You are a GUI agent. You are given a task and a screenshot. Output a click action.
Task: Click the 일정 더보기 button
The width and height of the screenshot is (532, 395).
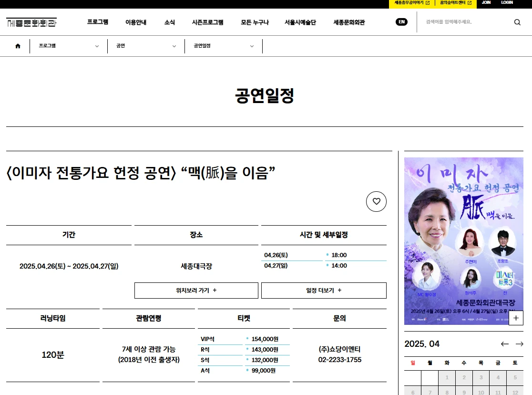[324, 291]
